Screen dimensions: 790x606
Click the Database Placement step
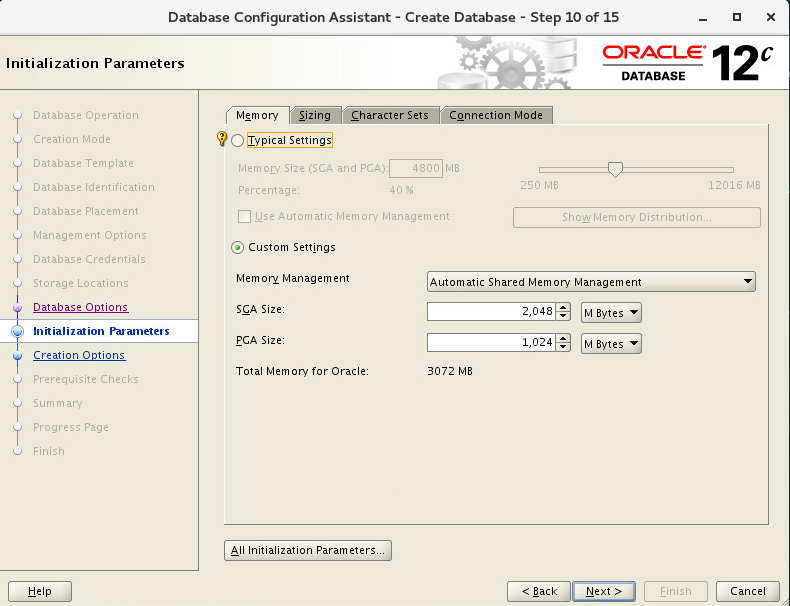(x=86, y=211)
